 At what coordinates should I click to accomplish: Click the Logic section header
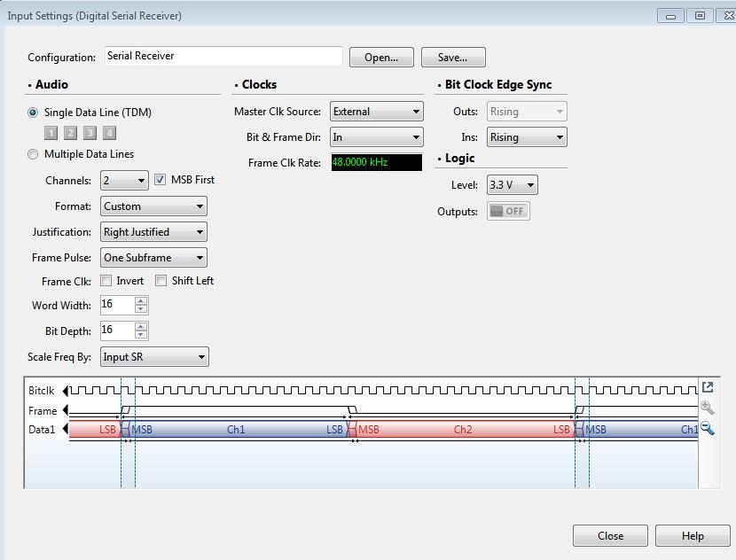[459, 158]
